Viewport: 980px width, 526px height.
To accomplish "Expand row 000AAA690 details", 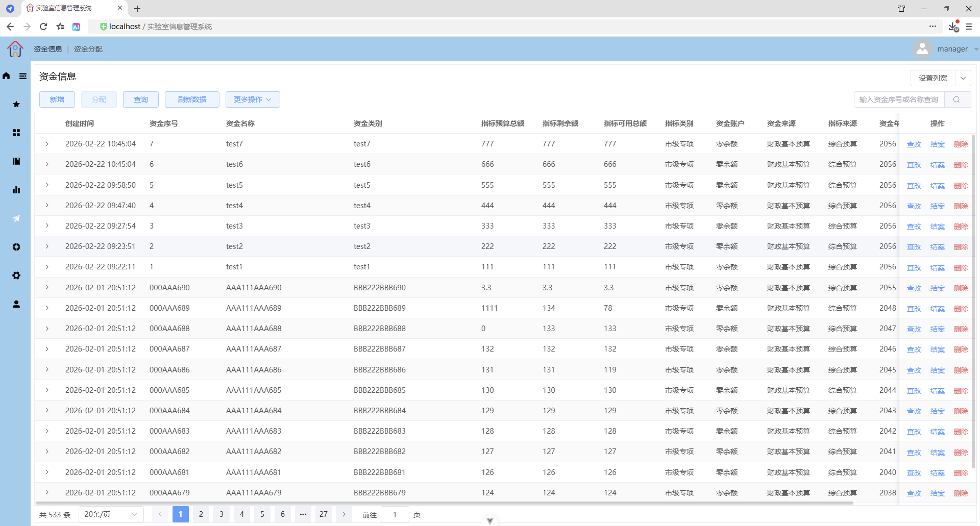I will (47, 287).
